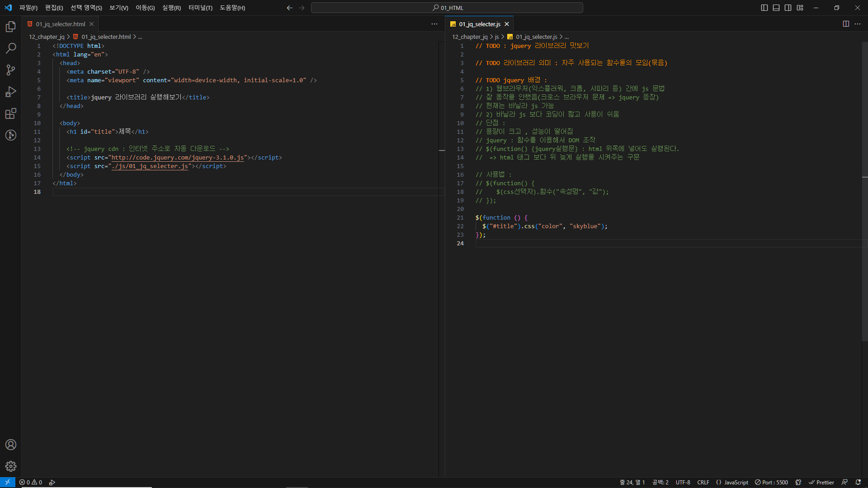This screenshot has height=488, width=868.
Task: Toggle the primary side bar layout button
Action: (764, 8)
